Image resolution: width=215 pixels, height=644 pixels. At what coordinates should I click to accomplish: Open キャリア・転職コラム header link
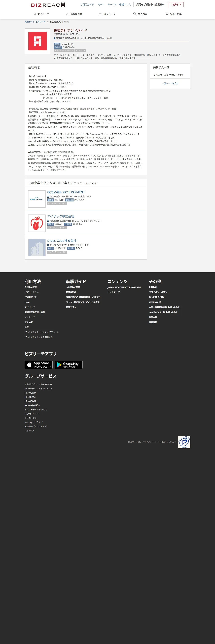click(x=119, y=5)
